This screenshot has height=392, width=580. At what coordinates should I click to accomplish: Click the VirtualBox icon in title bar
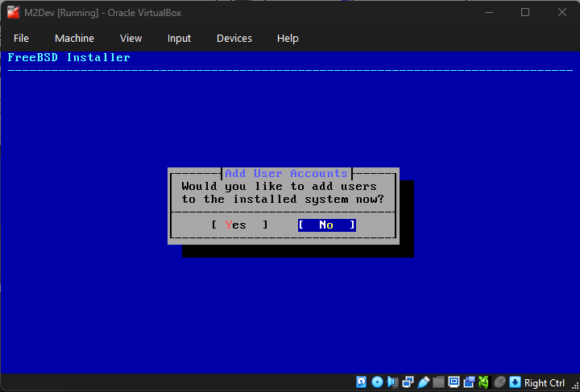[13, 12]
